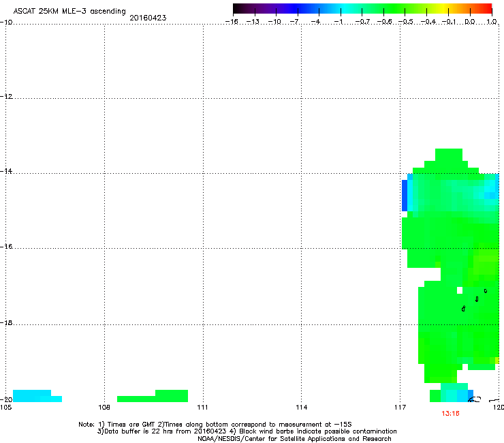Click the 0.0 color scale label
Image resolution: width=504 pixels, height=443 pixels.
click(470, 22)
